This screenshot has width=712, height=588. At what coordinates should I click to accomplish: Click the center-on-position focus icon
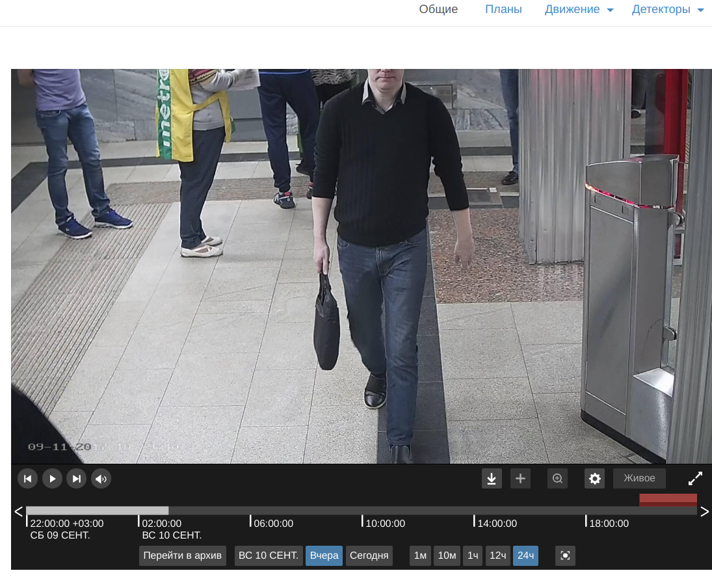(x=565, y=555)
